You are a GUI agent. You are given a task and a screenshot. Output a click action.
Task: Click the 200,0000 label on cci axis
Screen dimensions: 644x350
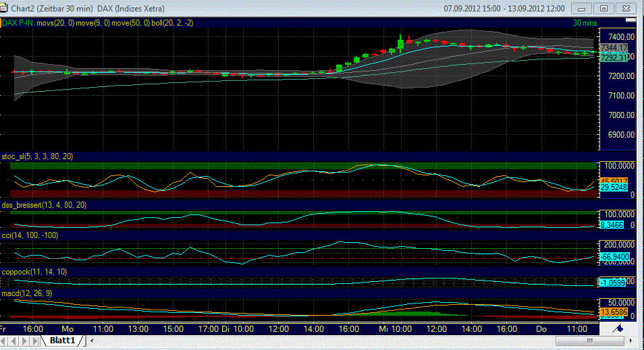pyautogui.click(x=619, y=245)
